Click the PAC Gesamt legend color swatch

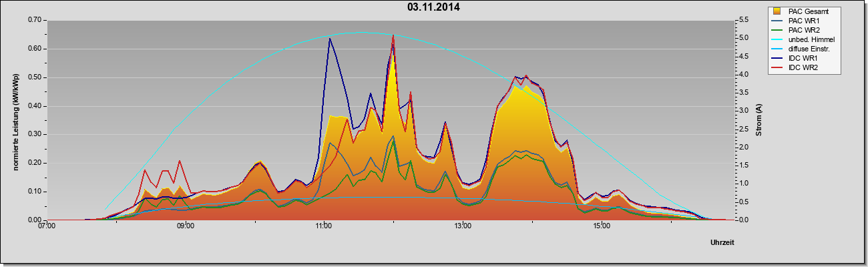777,11
